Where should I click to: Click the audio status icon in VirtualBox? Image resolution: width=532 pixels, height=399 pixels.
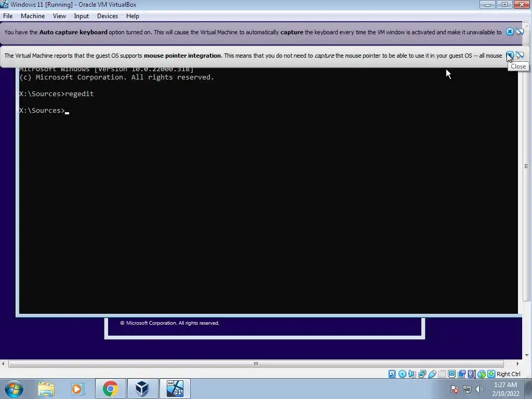[x=412, y=374]
